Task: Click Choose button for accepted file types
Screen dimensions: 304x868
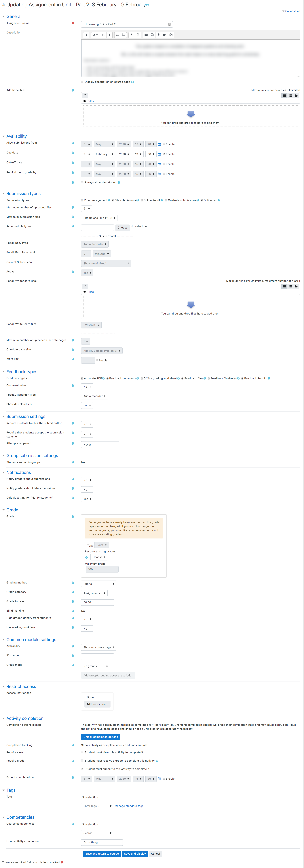Action: pos(123,228)
